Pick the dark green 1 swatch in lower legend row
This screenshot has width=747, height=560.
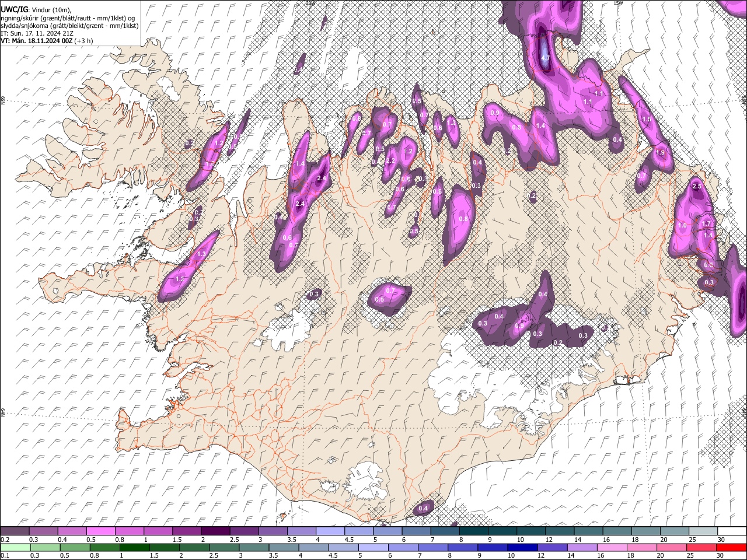pyautogui.click(x=135, y=548)
